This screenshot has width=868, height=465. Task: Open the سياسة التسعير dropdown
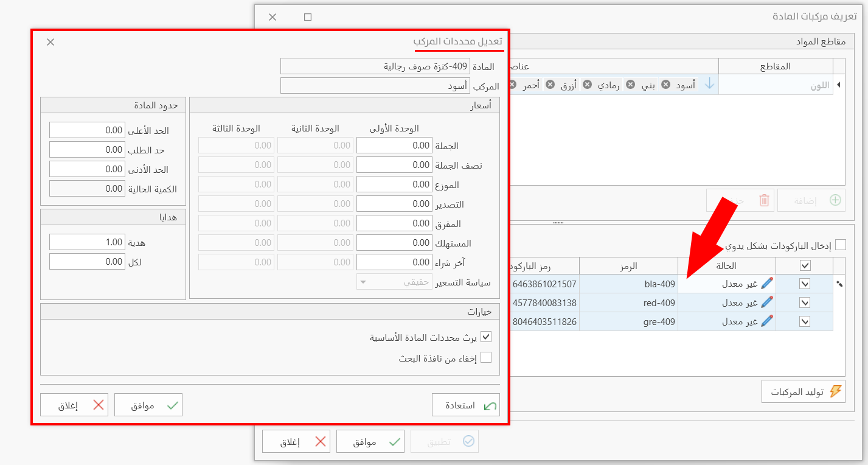(394, 282)
